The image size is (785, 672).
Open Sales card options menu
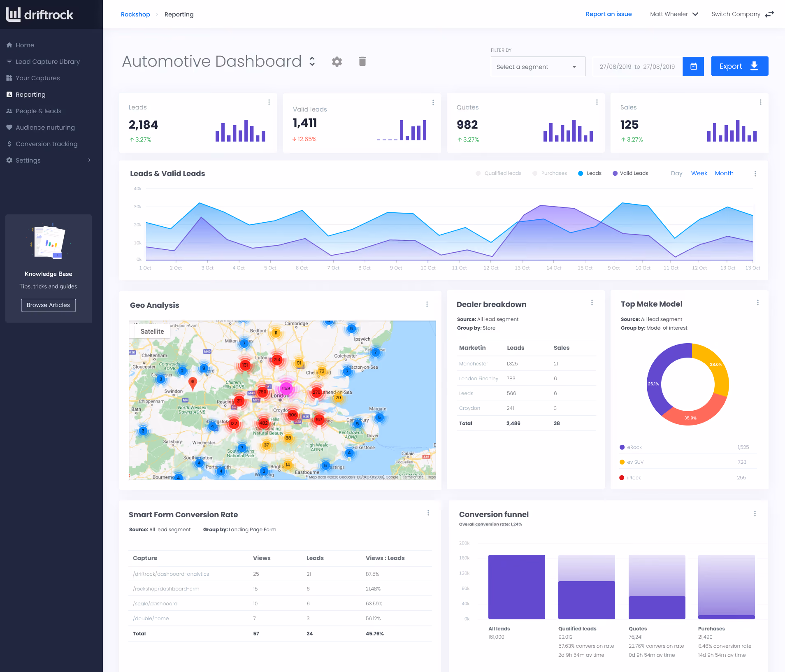pyautogui.click(x=761, y=102)
